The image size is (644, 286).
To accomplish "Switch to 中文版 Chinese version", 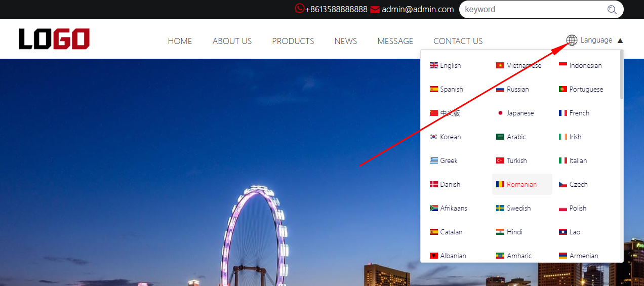I will [x=445, y=113].
